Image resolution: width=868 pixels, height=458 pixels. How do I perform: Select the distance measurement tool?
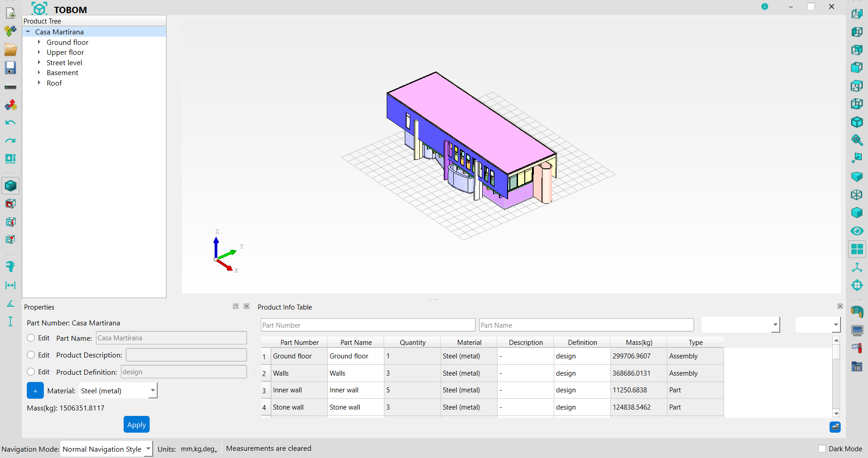point(10,285)
